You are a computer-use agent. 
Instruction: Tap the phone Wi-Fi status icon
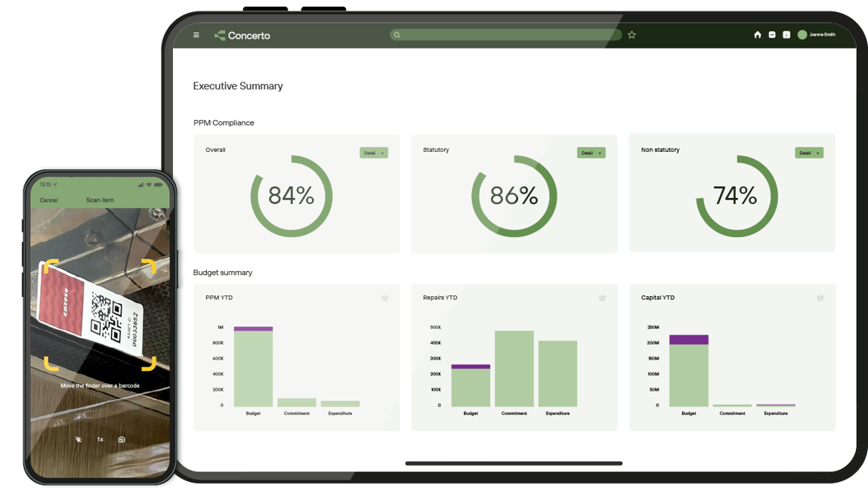tap(149, 185)
